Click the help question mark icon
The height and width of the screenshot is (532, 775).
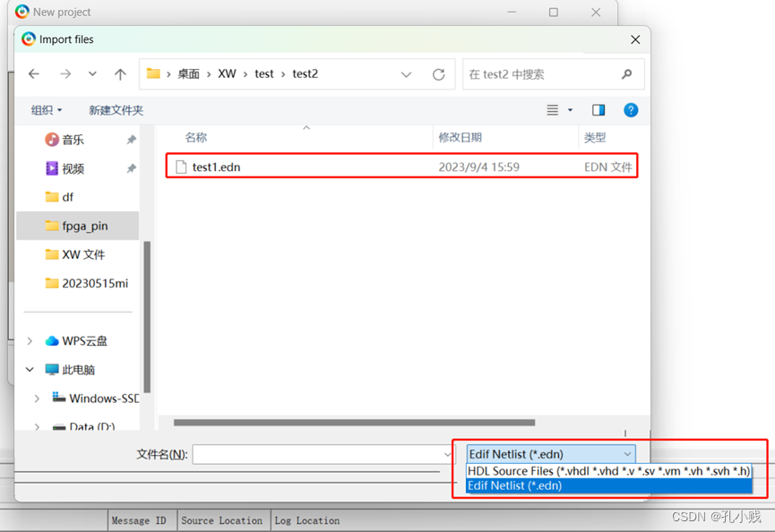(x=631, y=109)
